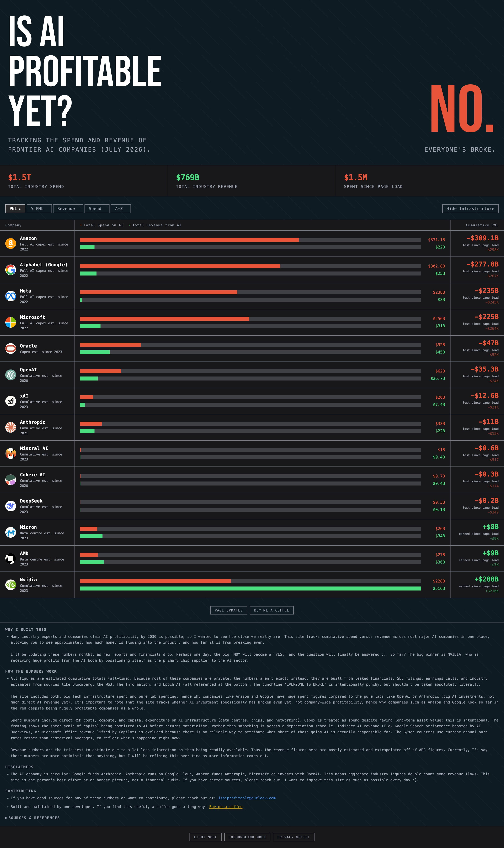Click the Mistral AI company name
504x848 pixels.
click(34, 448)
